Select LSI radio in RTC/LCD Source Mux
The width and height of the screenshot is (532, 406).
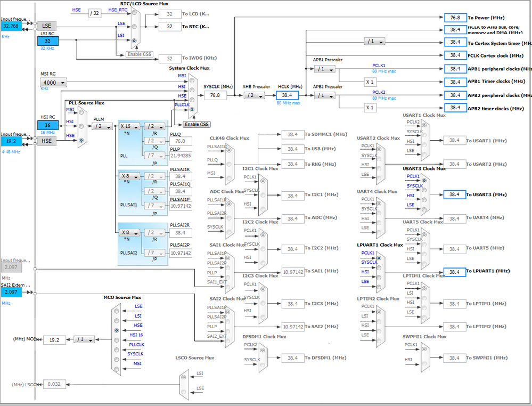134,40
